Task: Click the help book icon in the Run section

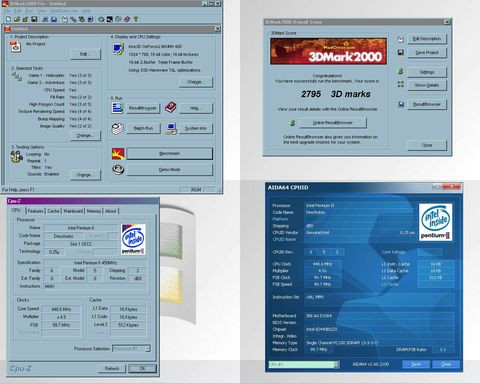Action: point(170,107)
